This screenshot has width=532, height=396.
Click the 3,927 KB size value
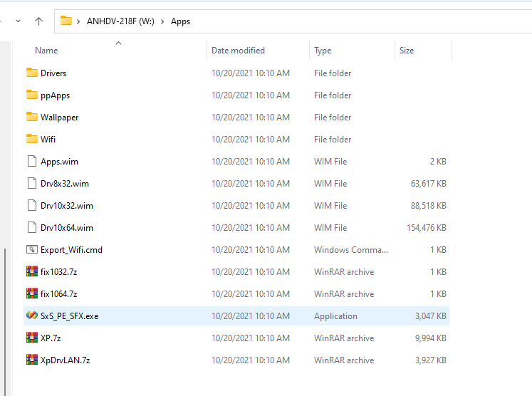pyautogui.click(x=431, y=360)
